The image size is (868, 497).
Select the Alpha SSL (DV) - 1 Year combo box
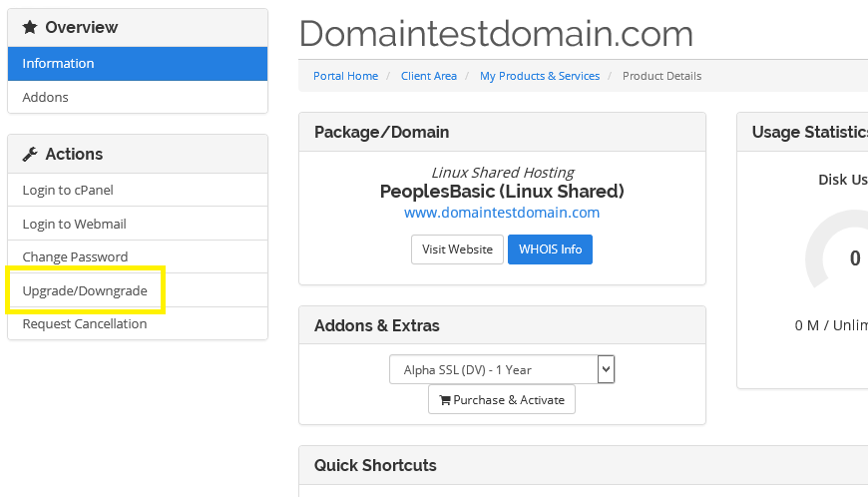502,369
